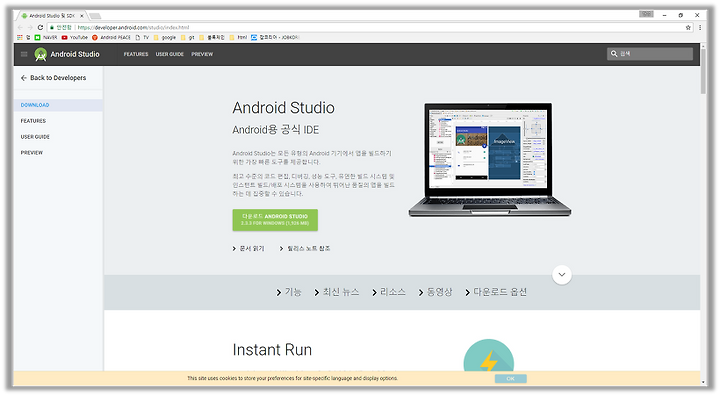
Task: Click the search magnifier icon
Action: pos(614,54)
